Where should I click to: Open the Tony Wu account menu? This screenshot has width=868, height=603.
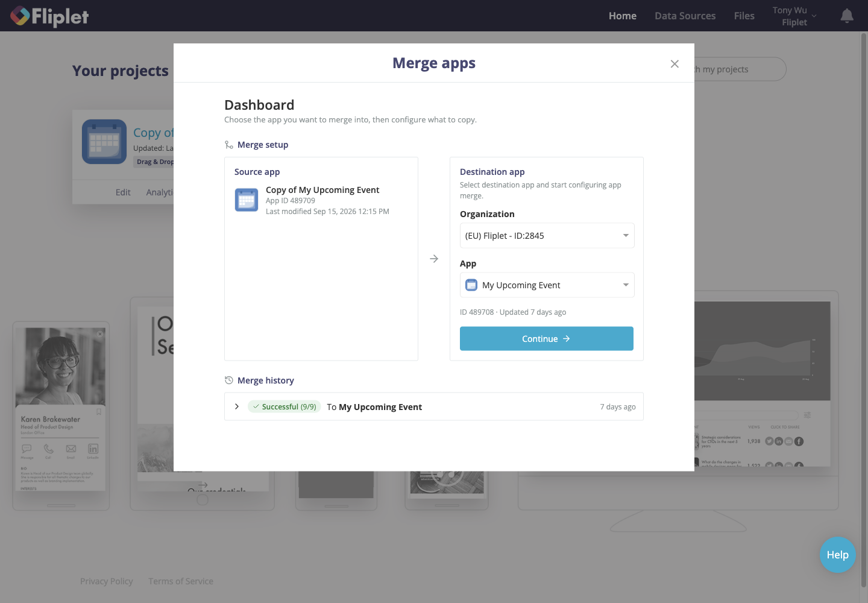tap(794, 16)
